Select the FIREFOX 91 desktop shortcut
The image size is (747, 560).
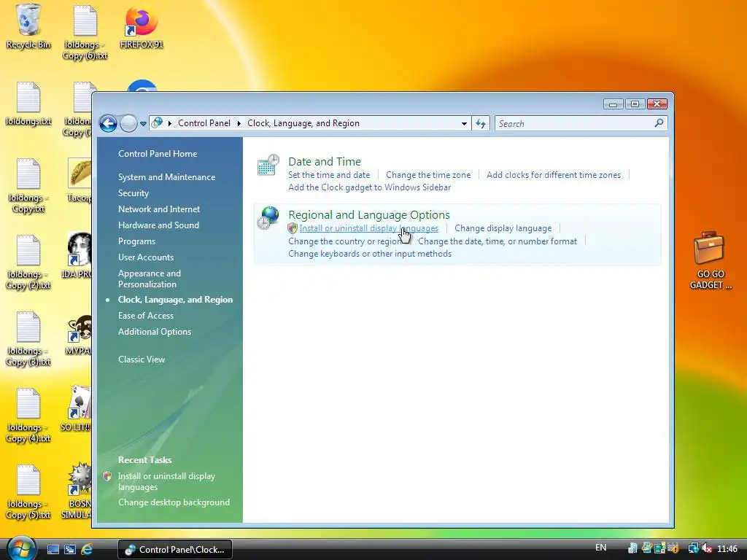pyautogui.click(x=142, y=26)
